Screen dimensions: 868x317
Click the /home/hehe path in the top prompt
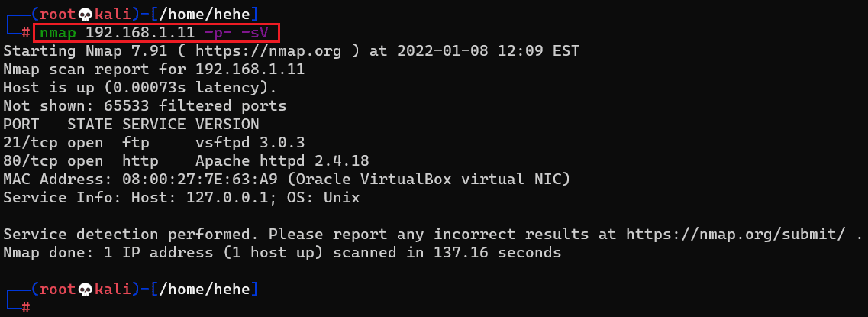204,15
